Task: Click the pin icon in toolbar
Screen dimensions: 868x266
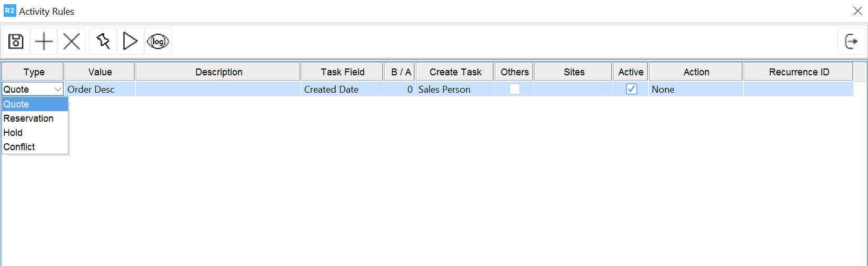Action: click(103, 41)
